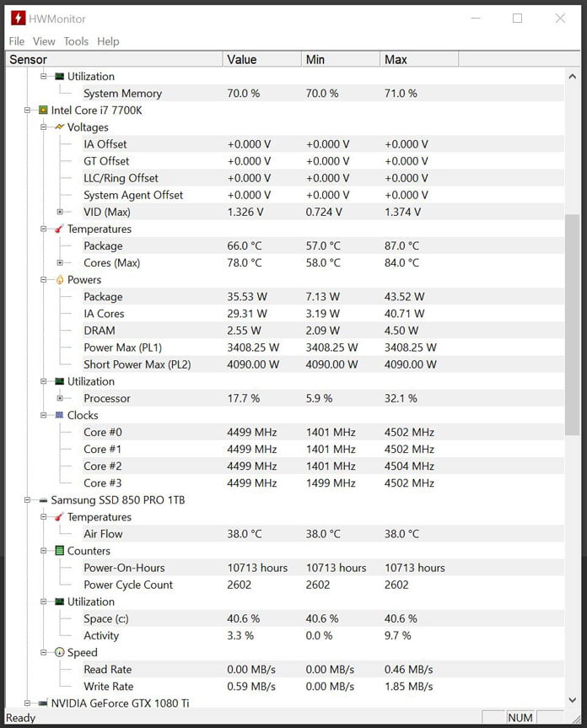This screenshot has height=728, width=587.
Task: Click the Min column header
Action: point(341,59)
